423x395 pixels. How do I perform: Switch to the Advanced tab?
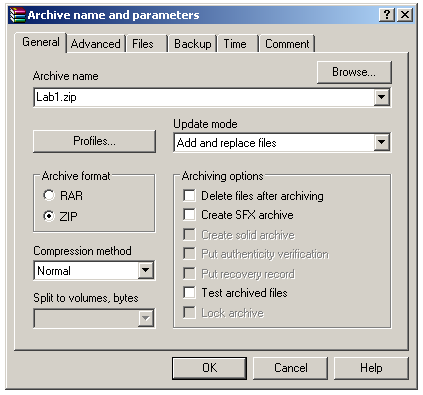coord(96,44)
